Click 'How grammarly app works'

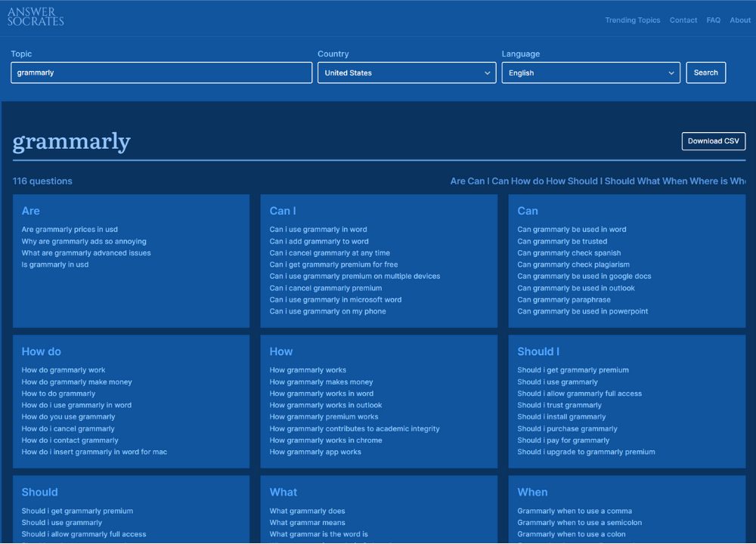315,452
